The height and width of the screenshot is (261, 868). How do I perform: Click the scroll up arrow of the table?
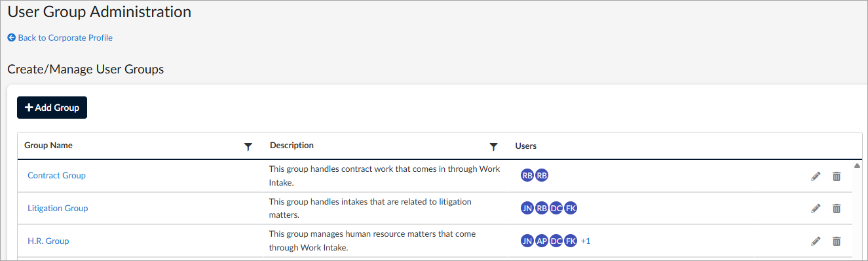(x=858, y=165)
